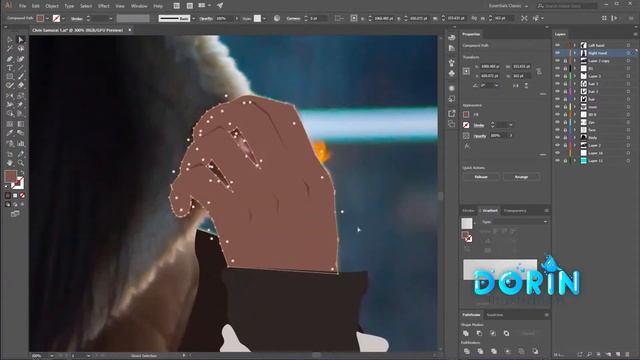The width and height of the screenshot is (640, 360).
Task: Activate the Type tool
Action: pos(10,68)
